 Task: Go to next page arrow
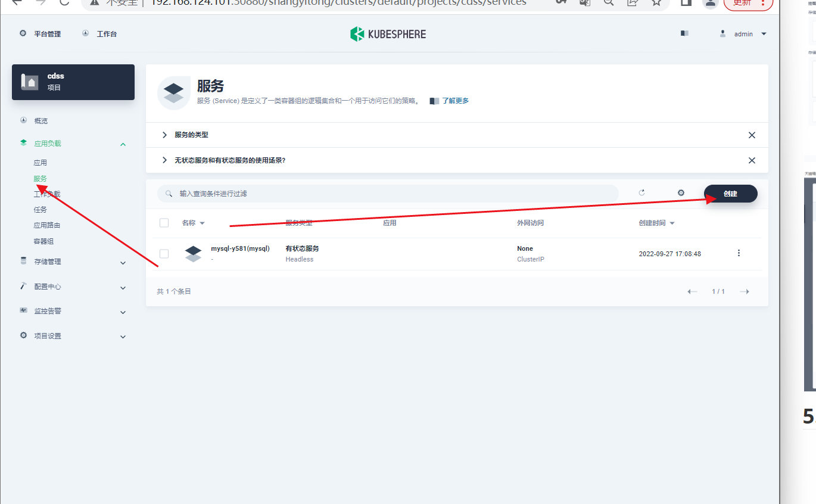point(744,291)
